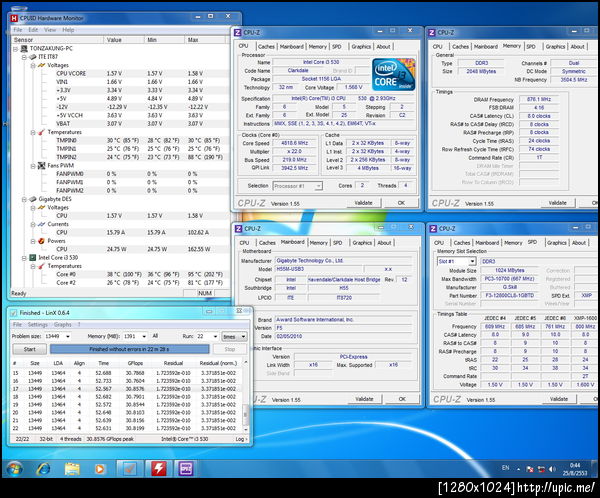Switch to the LinX checkmark taskbar icon

(130, 468)
